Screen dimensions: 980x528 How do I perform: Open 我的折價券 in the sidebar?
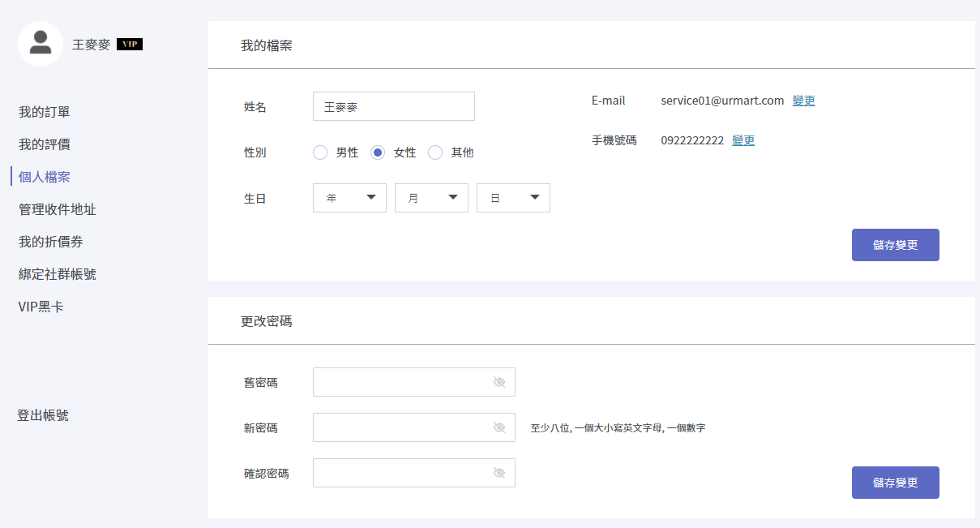point(51,242)
